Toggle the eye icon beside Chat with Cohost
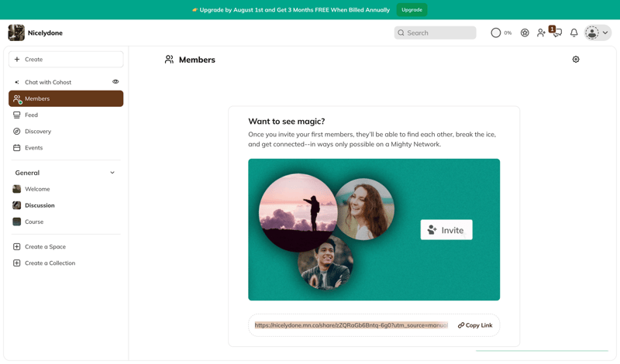 [115, 82]
